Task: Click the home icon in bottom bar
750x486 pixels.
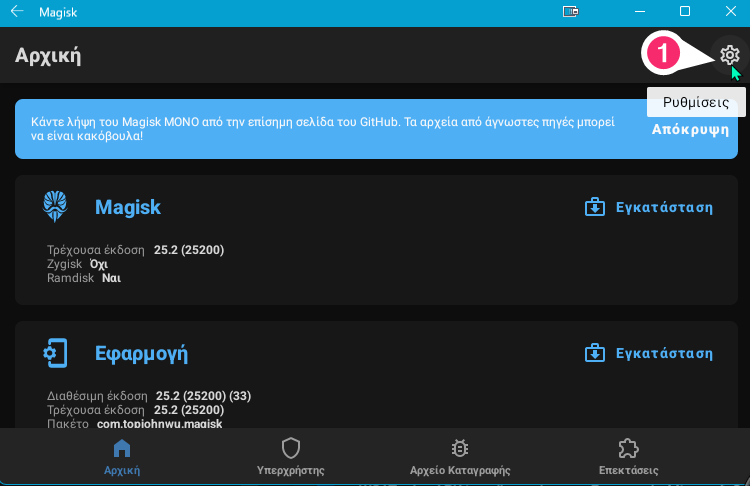Action: click(x=122, y=449)
